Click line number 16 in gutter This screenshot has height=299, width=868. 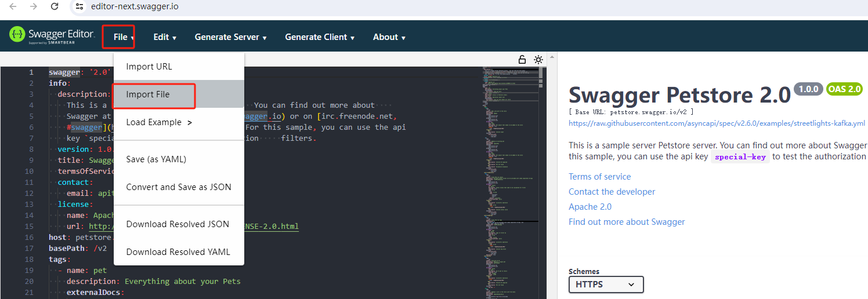pyautogui.click(x=29, y=237)
